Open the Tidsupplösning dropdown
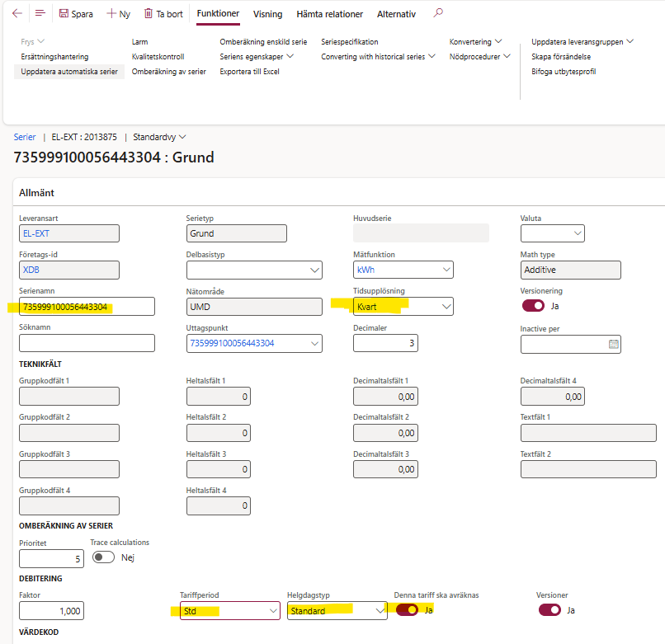This screenshot has height=644, width=665. point(446,307)
